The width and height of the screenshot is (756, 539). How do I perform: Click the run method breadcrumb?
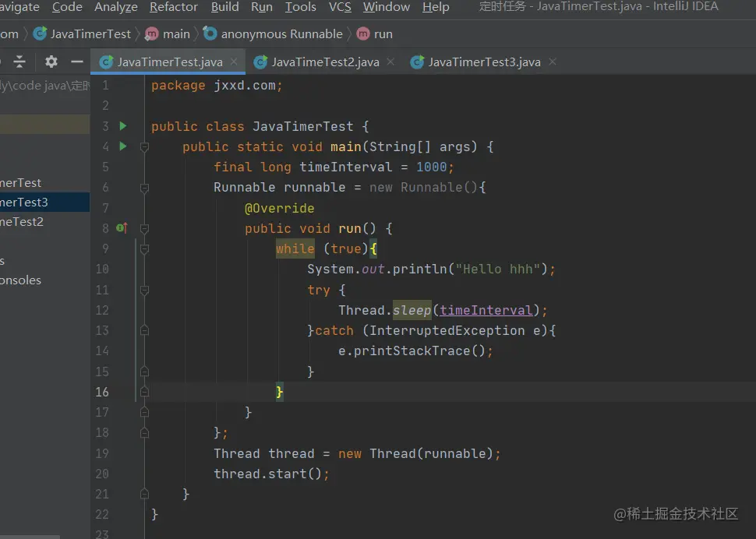pyautogui.click(x=383, y=34)
